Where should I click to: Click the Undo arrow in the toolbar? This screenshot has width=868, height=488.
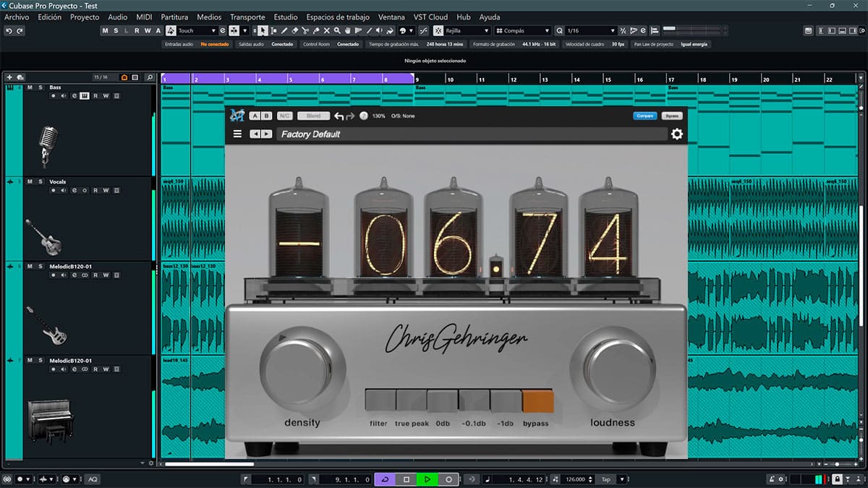pos(9,31)
